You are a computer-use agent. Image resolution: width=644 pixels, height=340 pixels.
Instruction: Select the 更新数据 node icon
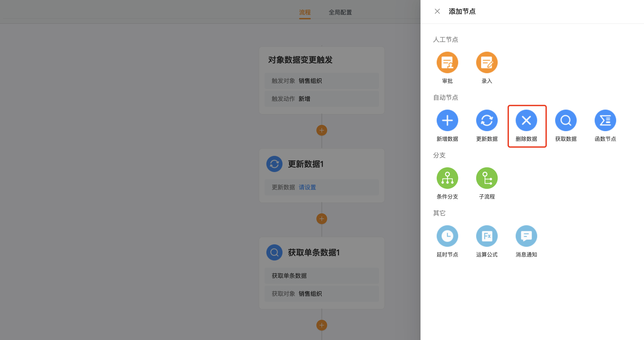tap(487, 120)
